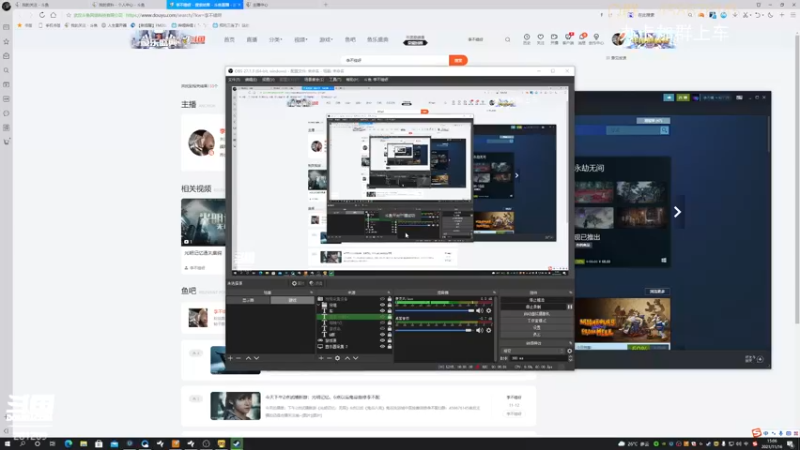
Task: Open Douyu history clock icon in header
Action: [527, 37]
